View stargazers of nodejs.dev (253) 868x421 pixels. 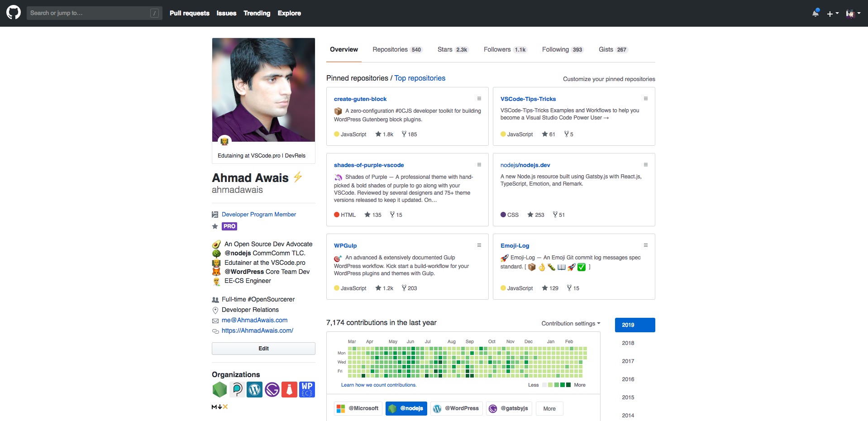(x=536, y=215)
